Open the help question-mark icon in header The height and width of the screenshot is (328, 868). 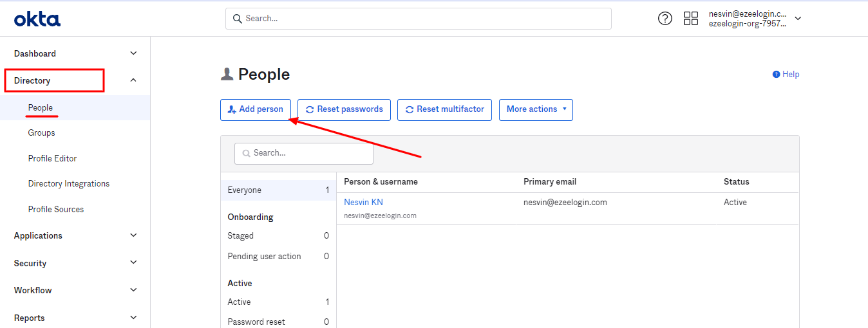[665, 19]
